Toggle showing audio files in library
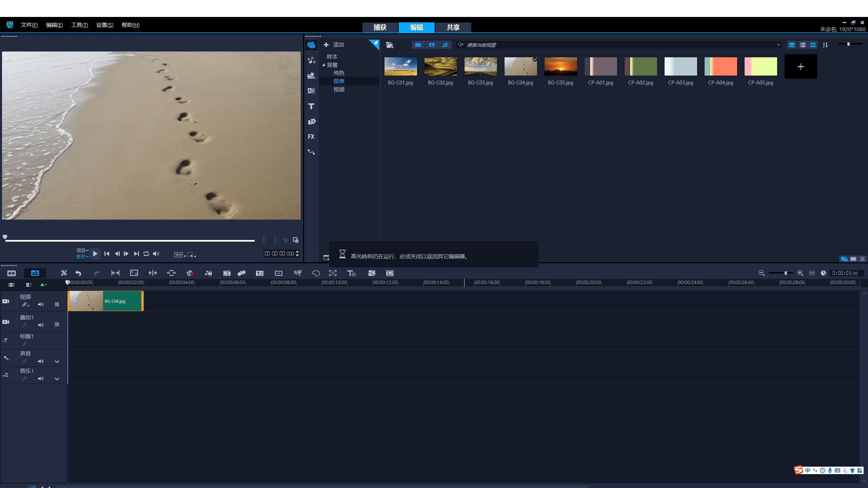 pos(445,45)
